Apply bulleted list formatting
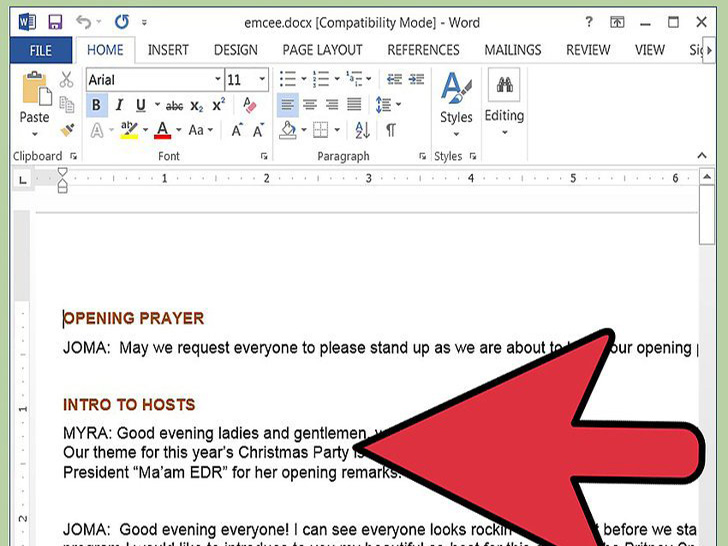The height and width of the screenshot is (546, 728). (288, 79)
